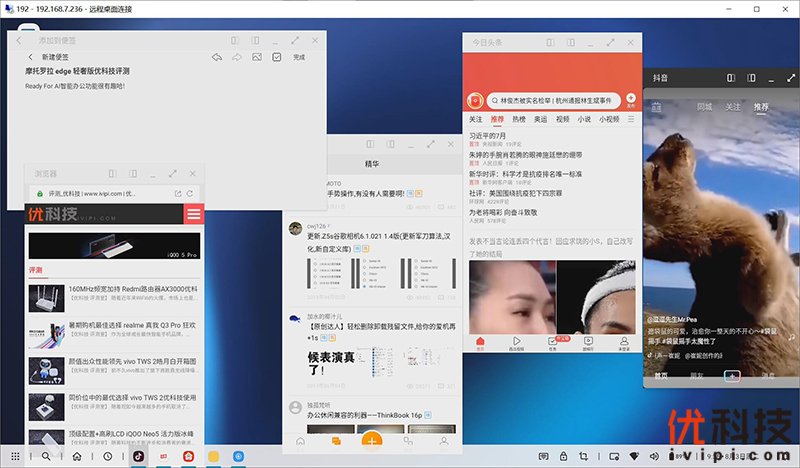
Task: Click the browser address bar URL
Action: tap(92, 193)
